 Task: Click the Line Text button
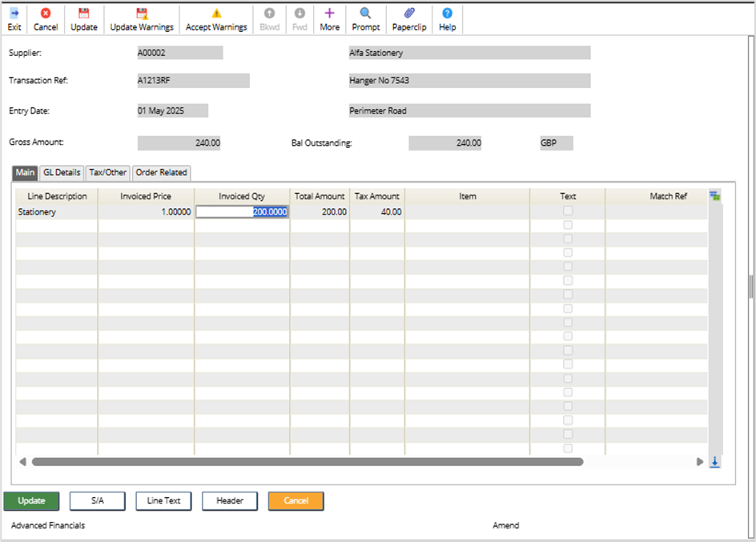pyautogui.click(x=163, y=501)
